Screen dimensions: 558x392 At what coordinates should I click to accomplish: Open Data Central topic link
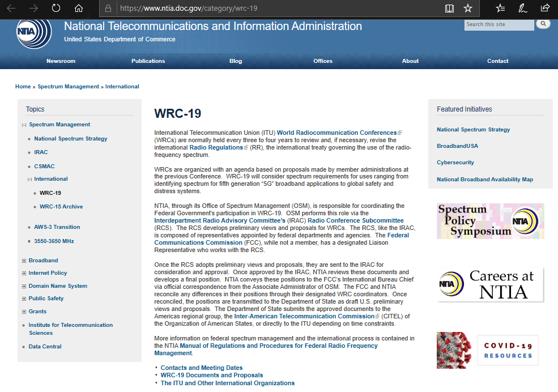click(45, 347)
